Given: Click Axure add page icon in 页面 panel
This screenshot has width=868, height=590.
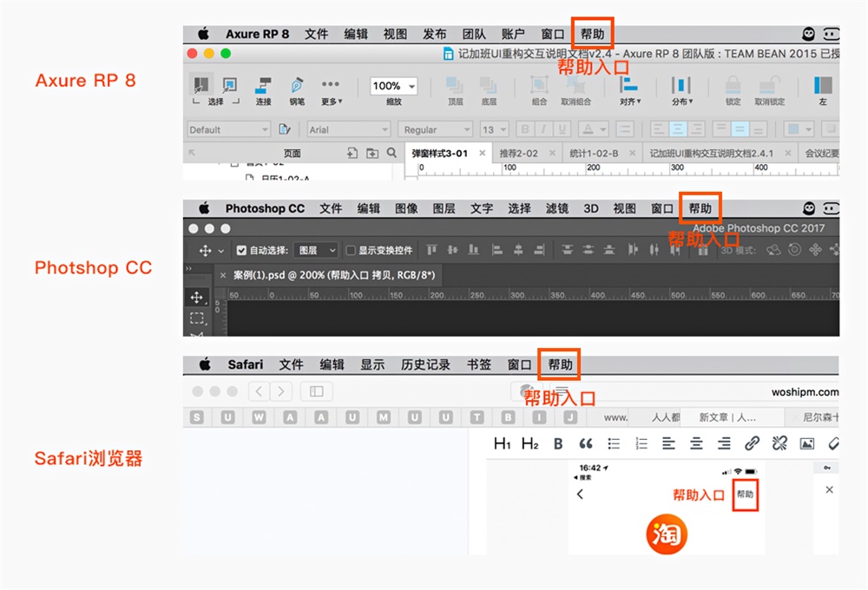Looking at the screenshot, I should 352,153.
